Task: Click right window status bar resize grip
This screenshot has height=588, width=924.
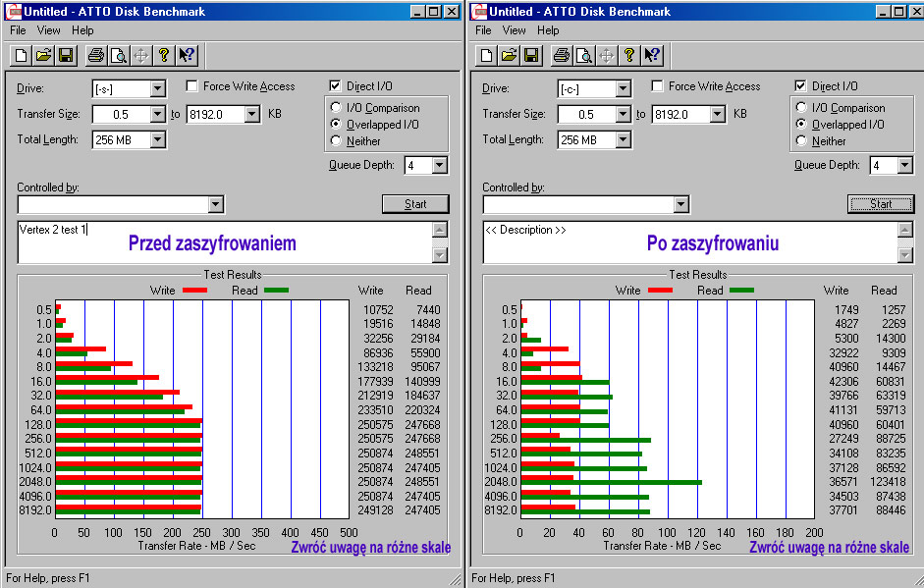Action: 917,580
